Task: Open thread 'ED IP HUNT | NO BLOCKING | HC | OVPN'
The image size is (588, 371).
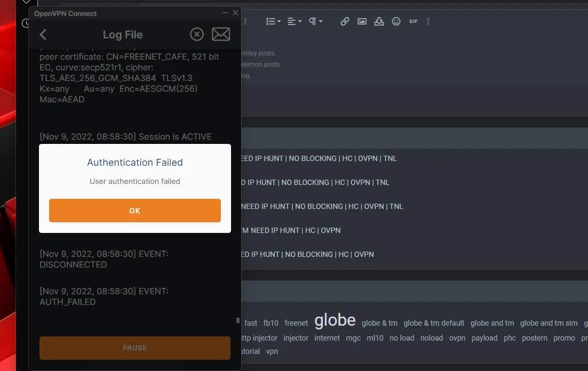Action: 307,254
